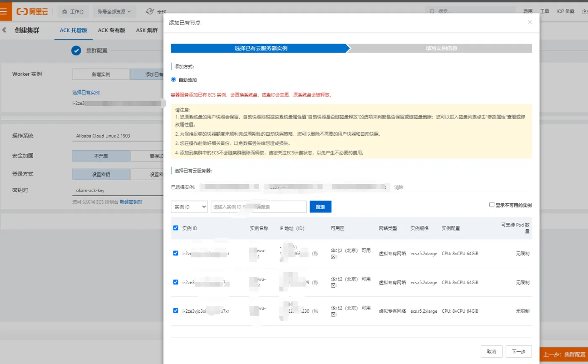
Task: Expand the 账号全部资源 dropdown
Action: 115,11
